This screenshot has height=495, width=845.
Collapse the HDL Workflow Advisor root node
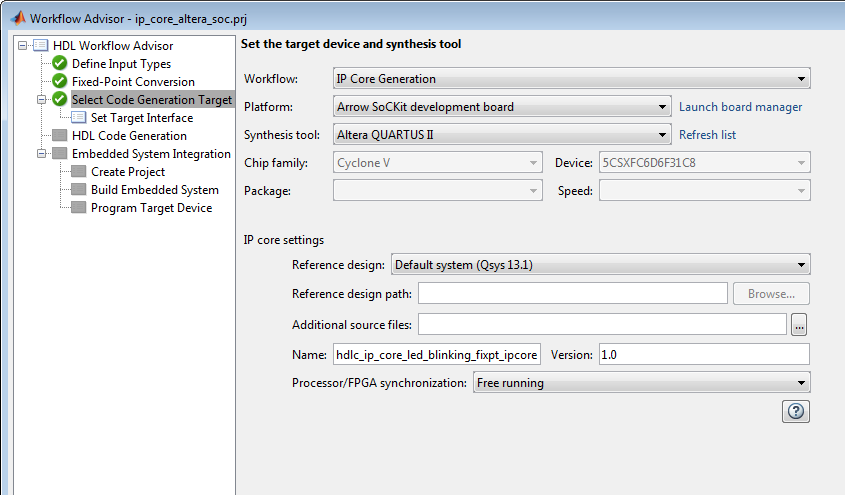click(x=22, y=46)
